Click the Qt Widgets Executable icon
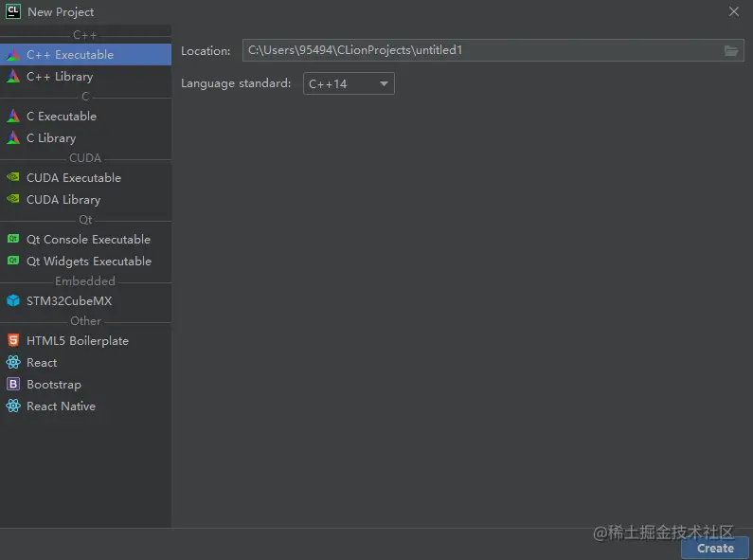This screenshot has height=560, width=753. pos(13,261)
